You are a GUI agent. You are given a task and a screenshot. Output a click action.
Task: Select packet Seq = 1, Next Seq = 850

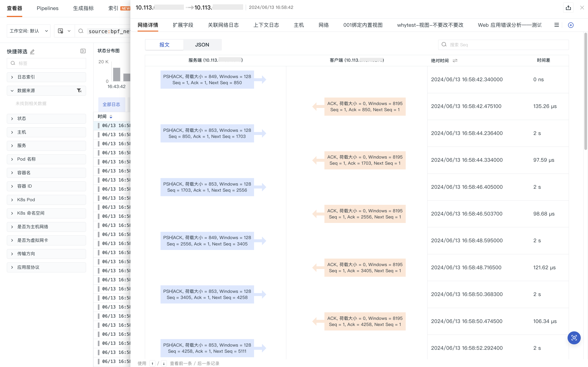point(207,80)
